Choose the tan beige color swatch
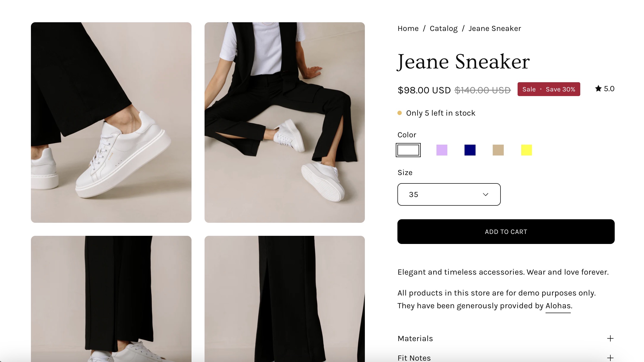 (x=498, y=150)
